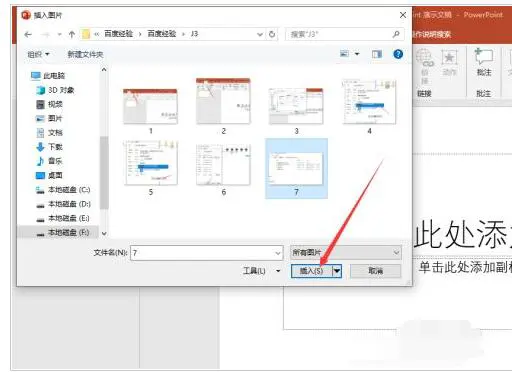The image size is (512, 372).
Task: Click the 插入 button
Action: [x=311, y=271]
